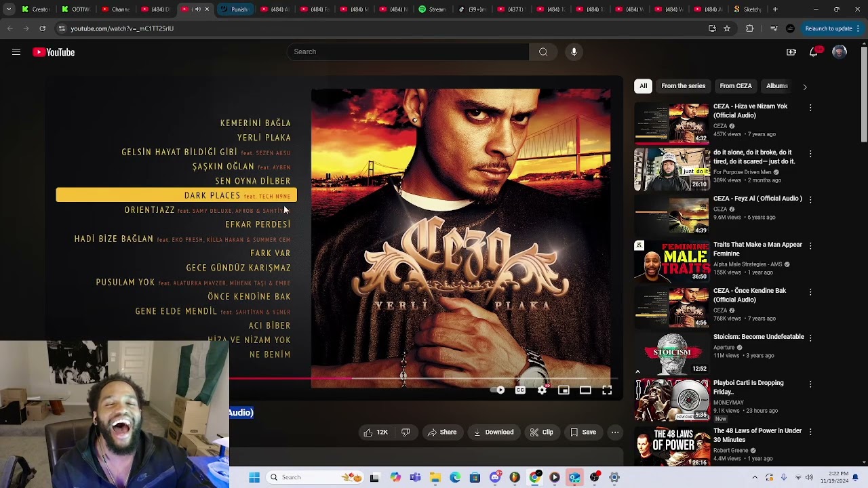The width and height of the screenshot is (868, 488).
Task: Start voice search with microphone icon
Action: click(x=574, y=52)
